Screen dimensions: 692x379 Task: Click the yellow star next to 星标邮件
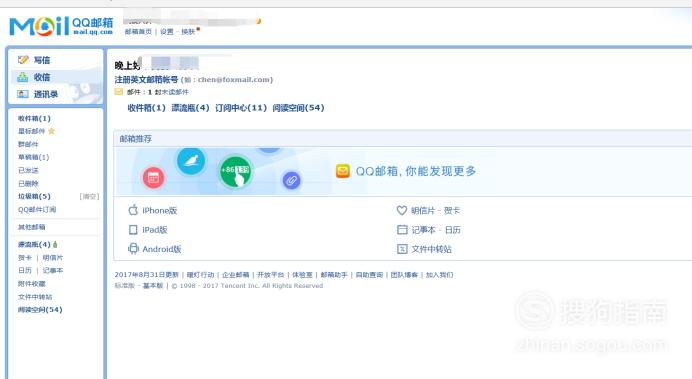[x=52, y=131]
